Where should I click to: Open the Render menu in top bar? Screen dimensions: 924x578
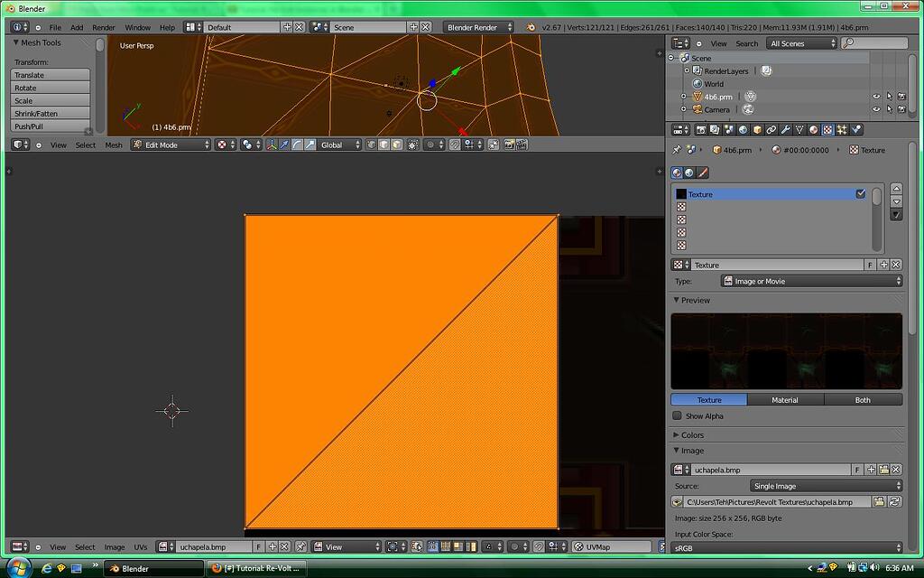click(x=104, y=27)
